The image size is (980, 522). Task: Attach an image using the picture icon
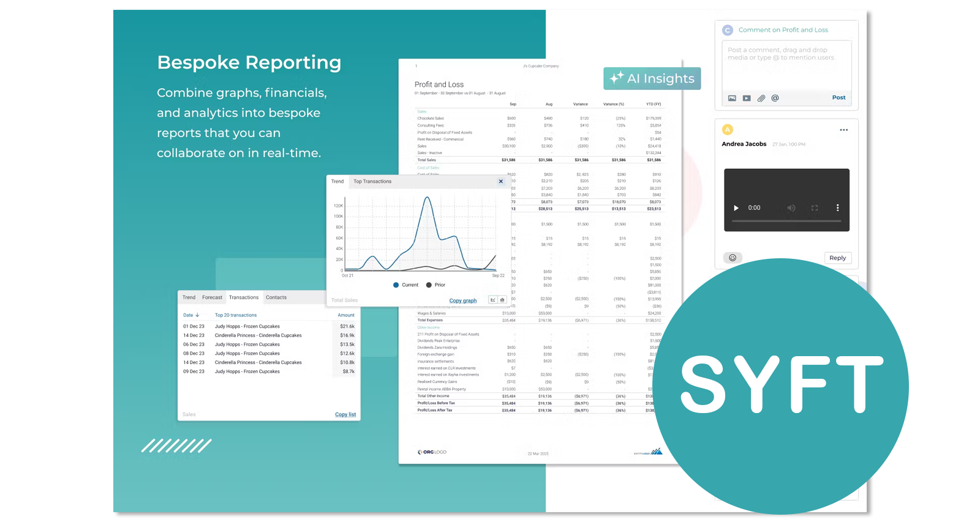point(732,98)
